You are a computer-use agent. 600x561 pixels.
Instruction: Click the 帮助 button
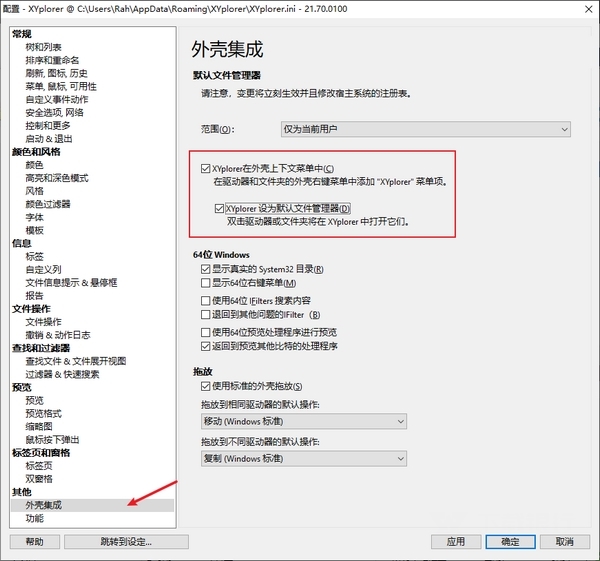click(x=35, y=541)
